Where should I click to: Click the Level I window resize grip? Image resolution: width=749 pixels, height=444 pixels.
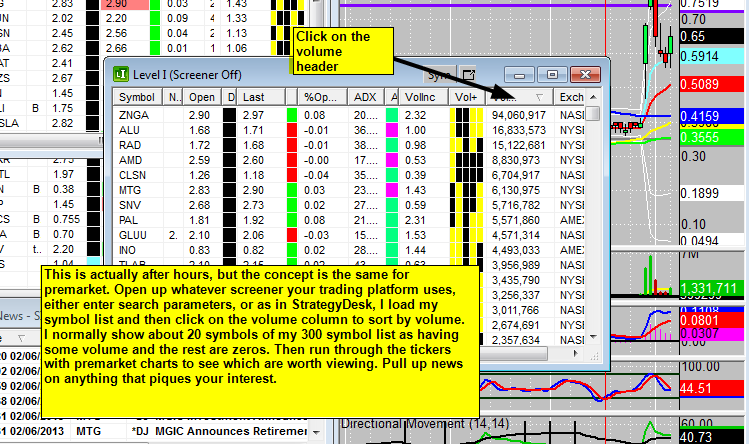pos(594,355)
